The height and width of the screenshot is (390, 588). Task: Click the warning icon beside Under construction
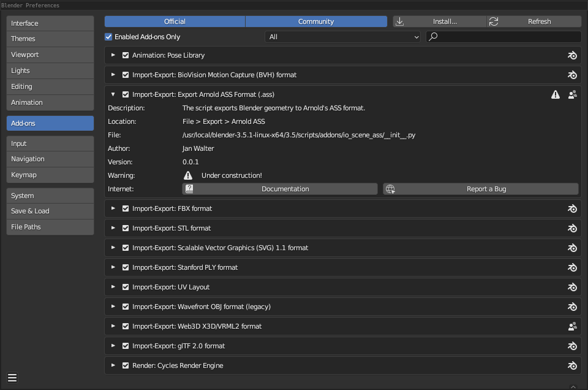coord(188,175)
